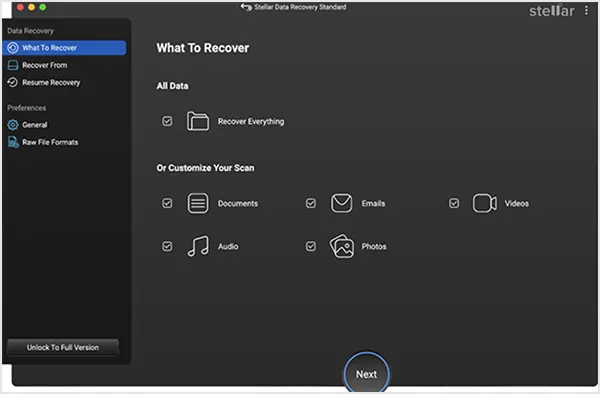Click the What To Recover sidebar icon
This screenshot has height=394, width=600.
[13, 48]
